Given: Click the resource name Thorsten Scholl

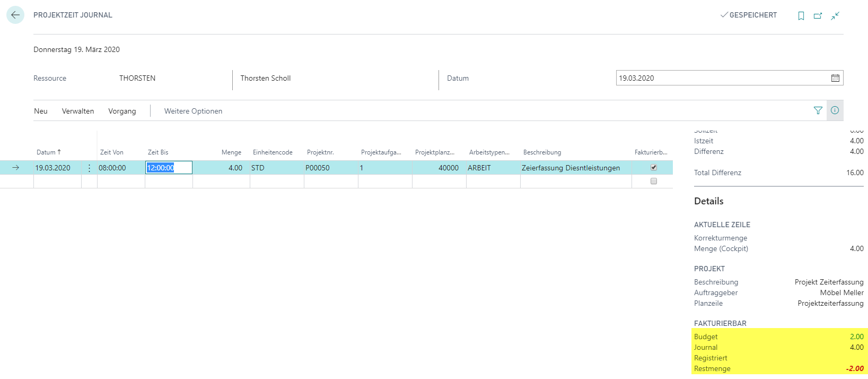Looking at the screenshot, I should tap(266, 78).
